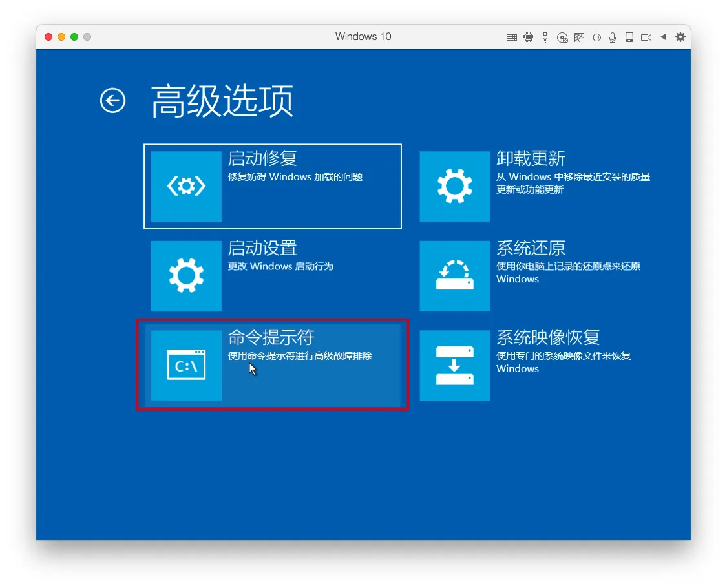Click description 修复妨碍 Windows 加载的问题
Viewport: 727px width, 588px height.
coord(295,176)
